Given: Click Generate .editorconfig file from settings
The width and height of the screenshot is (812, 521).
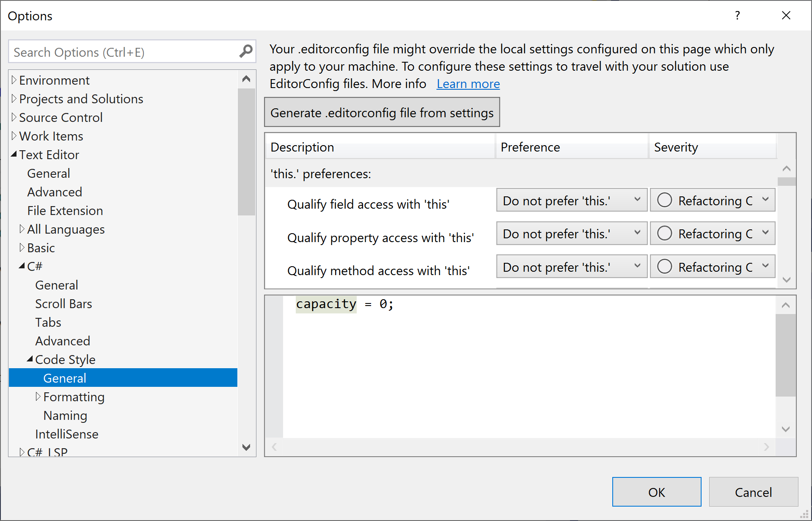Looking at the screenshot, I should (x=381, y=112).
